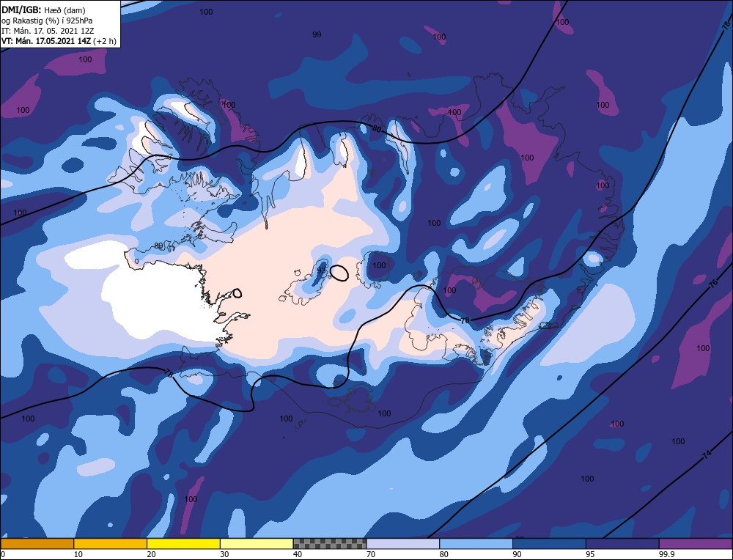The image size is (733, 560).
Task: Select the orange 10–20 legend color band
Action: (111, 543)
